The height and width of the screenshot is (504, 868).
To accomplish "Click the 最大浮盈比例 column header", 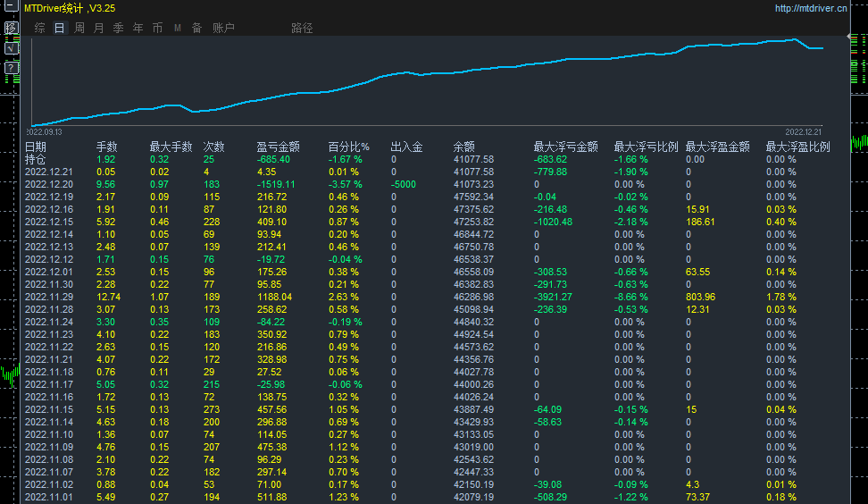I will pyautogui.click(x=798, y=147).
